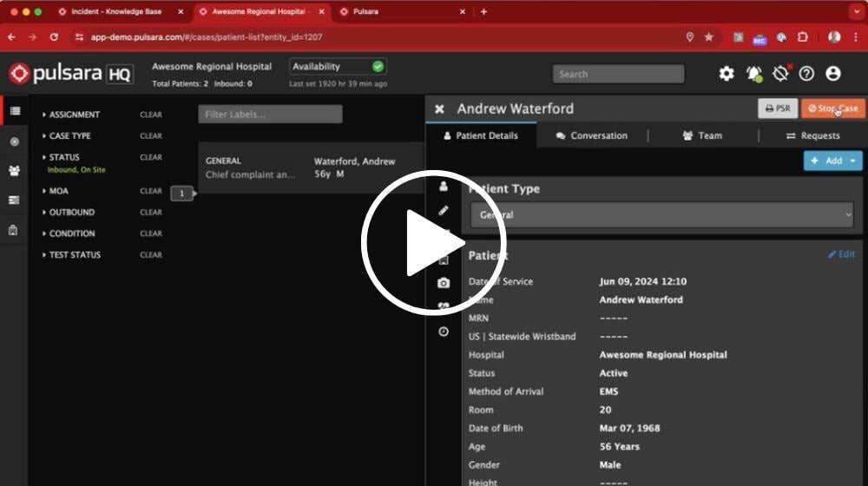Click the Awesome Regional Hospital header name
This screenshot has height=486, width=868.
click(x=212, y=67)
